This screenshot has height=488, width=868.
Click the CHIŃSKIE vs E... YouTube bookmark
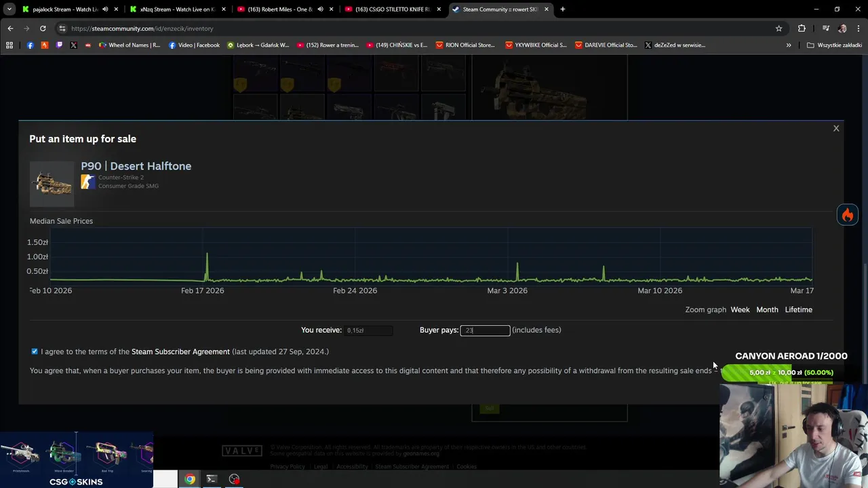tap(397, 45)
